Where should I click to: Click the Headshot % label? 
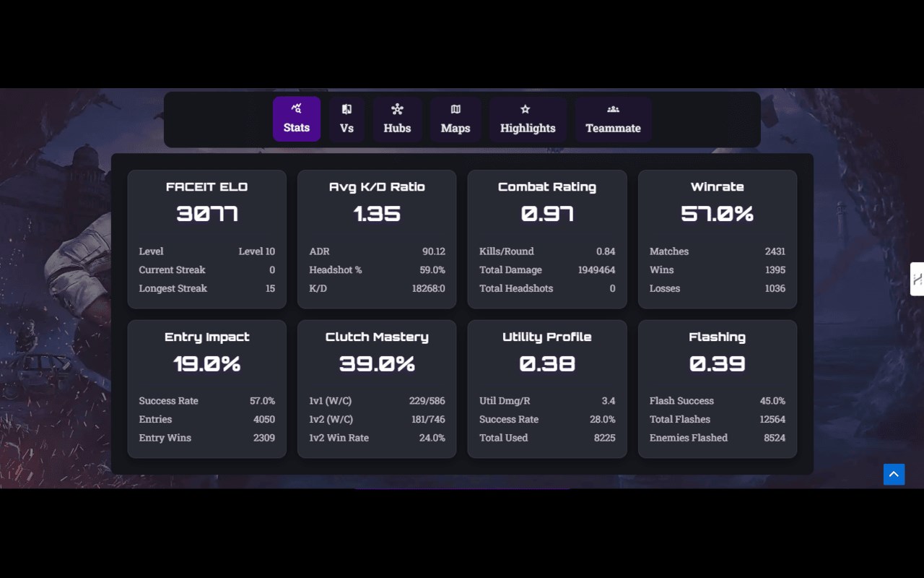coord(336,269)
